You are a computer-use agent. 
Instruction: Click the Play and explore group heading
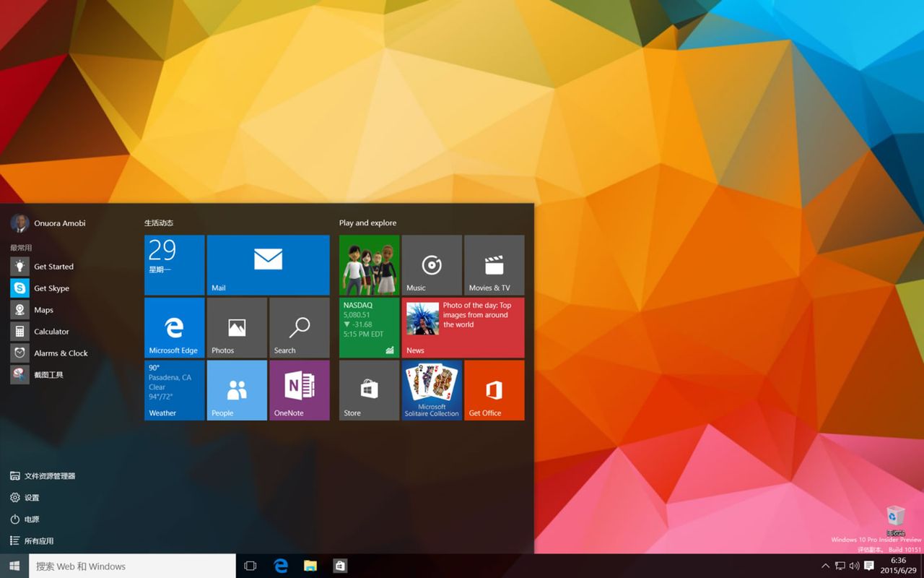367,223
